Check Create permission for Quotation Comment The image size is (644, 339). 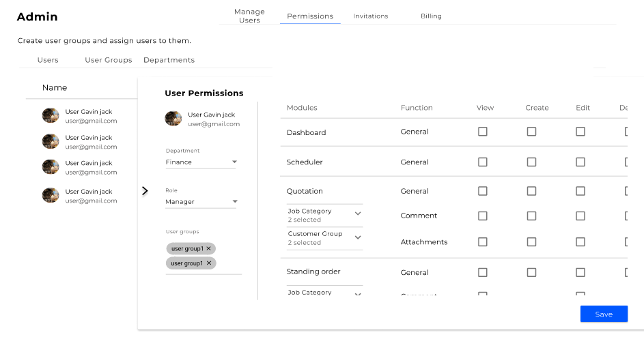coord(531,216)
